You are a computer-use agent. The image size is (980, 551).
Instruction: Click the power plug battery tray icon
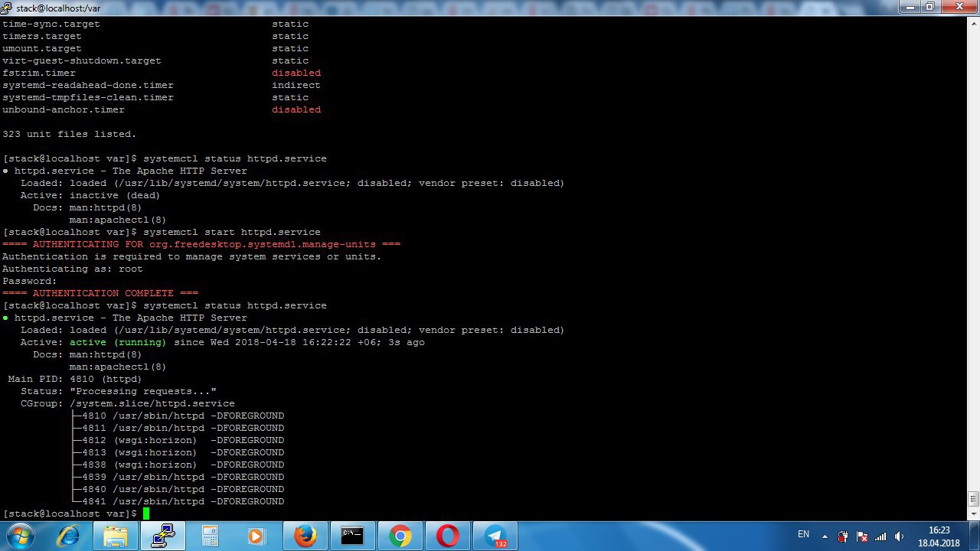[843, 536]
